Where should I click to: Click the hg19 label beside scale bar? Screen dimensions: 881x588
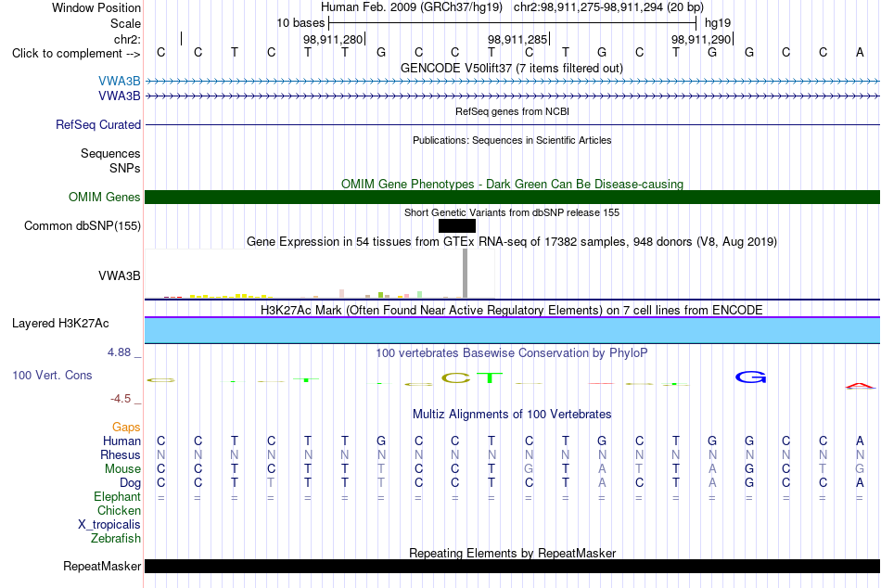[718, 23]
